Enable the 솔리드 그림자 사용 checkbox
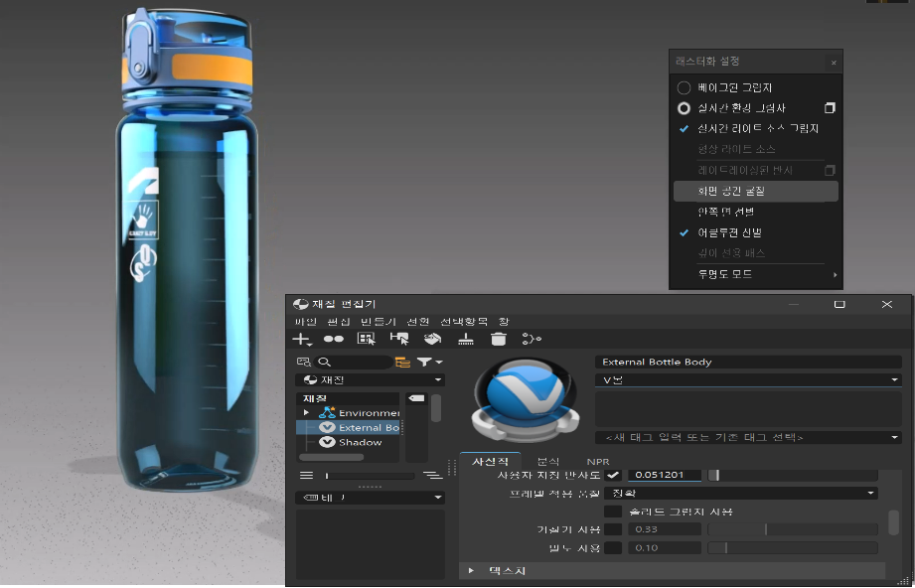This screenshot has width=915, height=588. point(613,512)
